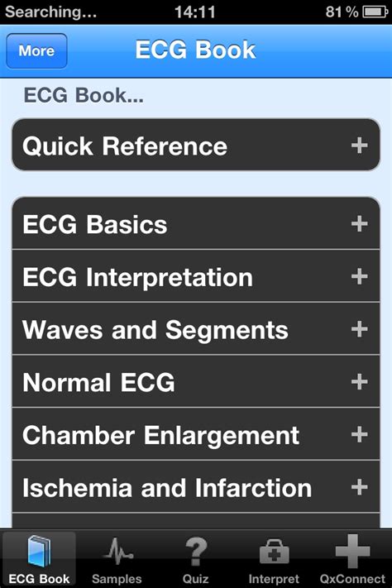Expand ECG Basics using the plus sign
Screen dimensions: 392x588
360,224
